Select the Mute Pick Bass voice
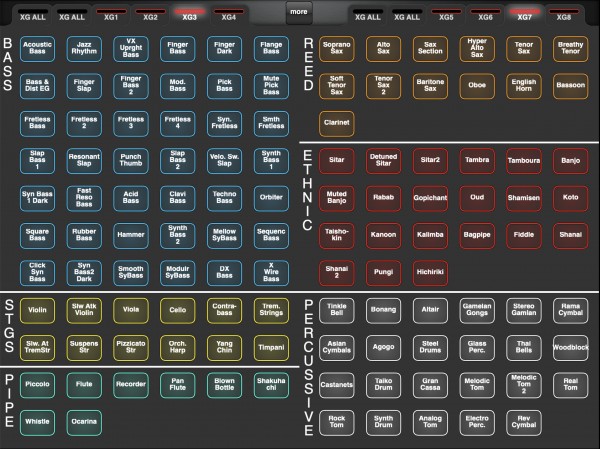The image size is (600, 449). click(x=271, y=86)
